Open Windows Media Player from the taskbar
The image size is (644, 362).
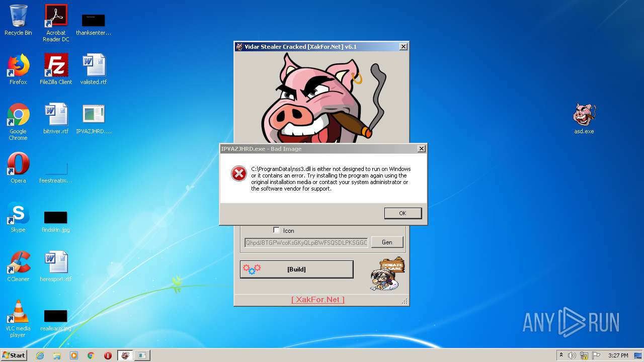pyautogui.click(x=74, y=355)
